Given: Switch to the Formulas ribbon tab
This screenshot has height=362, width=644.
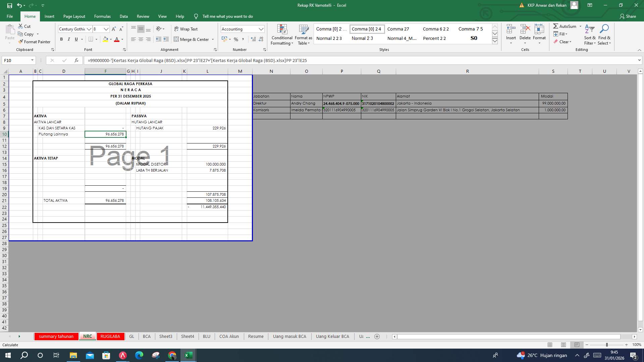Looking at the screenshot, I should pyautogui.click(x=102, y=16).
